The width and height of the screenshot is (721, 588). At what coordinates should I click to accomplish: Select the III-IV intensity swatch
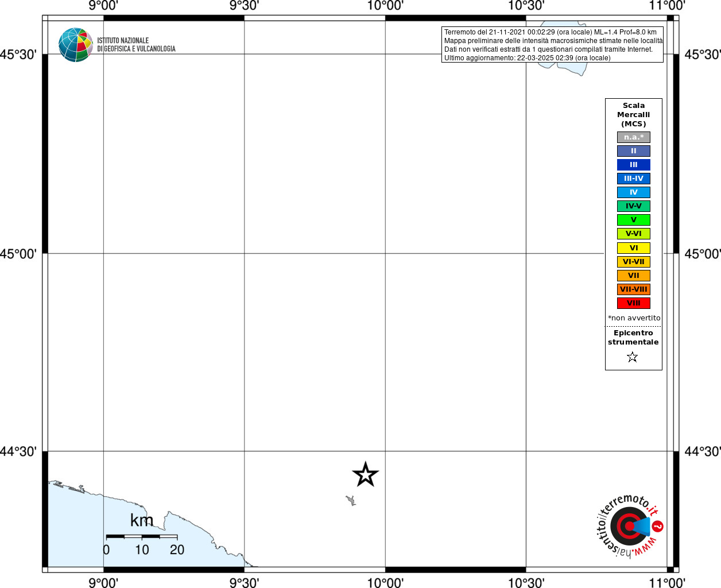[634, 179]
